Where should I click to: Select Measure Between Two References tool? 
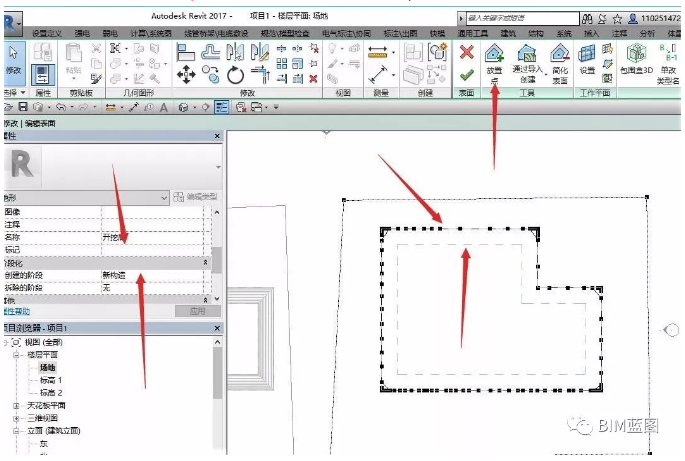coord(378,75)
